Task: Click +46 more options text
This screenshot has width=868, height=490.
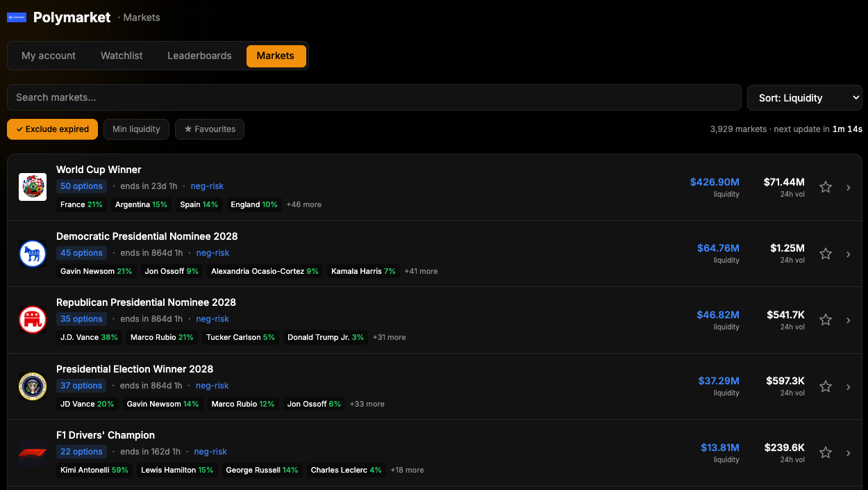Action: tap(304, 204)
